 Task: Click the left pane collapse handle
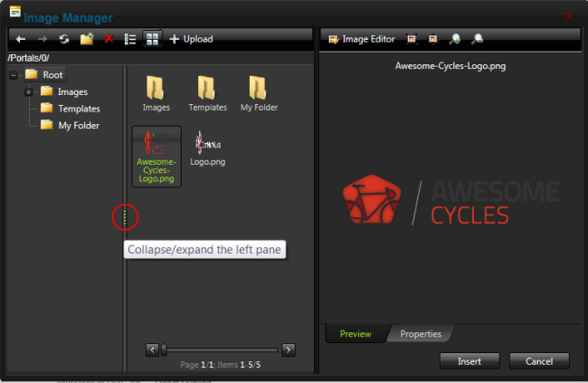pos(125,218)
